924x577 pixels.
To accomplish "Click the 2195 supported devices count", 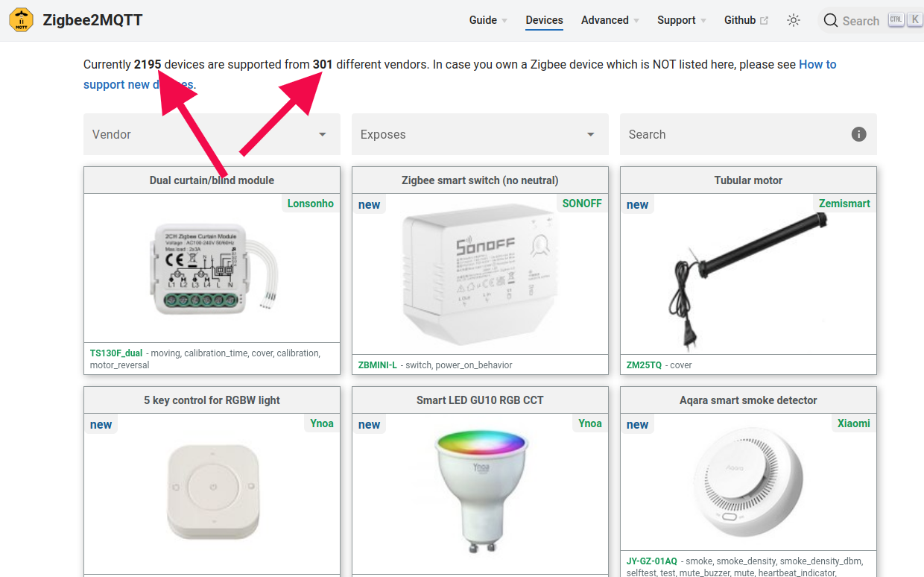I will (x=148, y=65).
